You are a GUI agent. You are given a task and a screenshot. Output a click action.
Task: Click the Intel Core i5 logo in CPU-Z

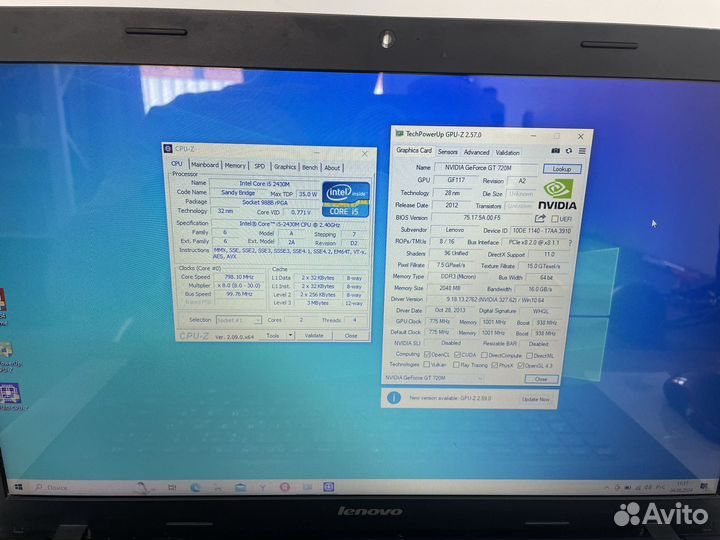[x=345, y=199]
